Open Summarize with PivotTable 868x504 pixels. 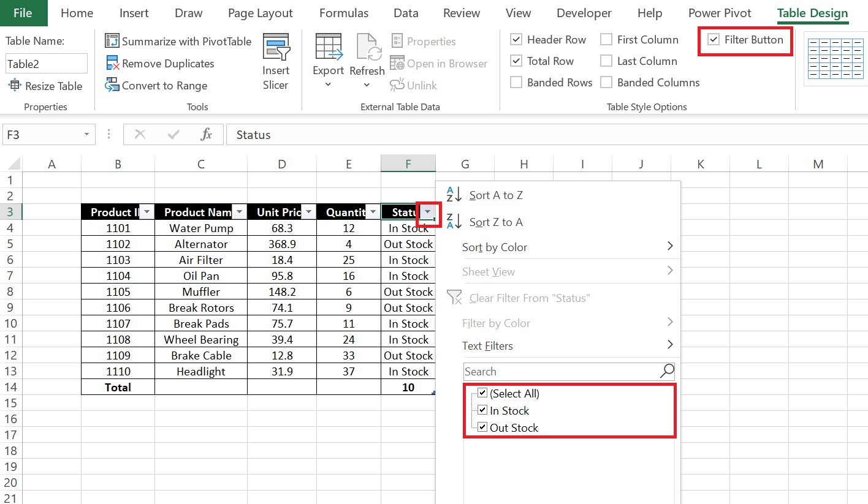(x=178, y=41)
